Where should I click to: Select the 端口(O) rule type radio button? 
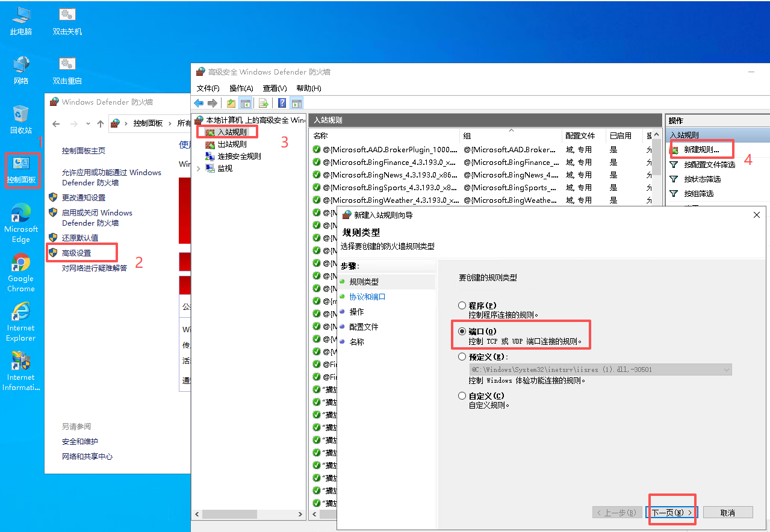pyautogui.click(x=462, y=331)
